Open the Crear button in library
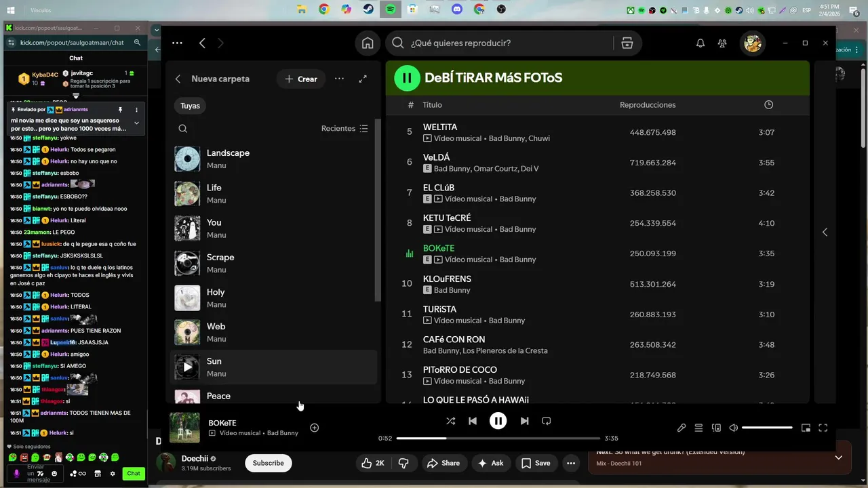The width and height of the screenshot is (868, 488). tap(300, 79)
